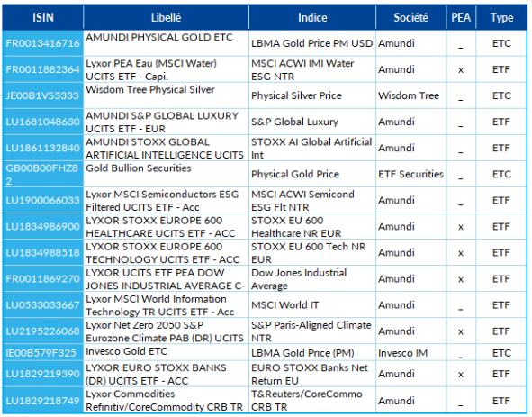Click MSCI ACWI Semicond ESG Flt NTR index
This screenshot has height=417, width=532.
point(302,201)
